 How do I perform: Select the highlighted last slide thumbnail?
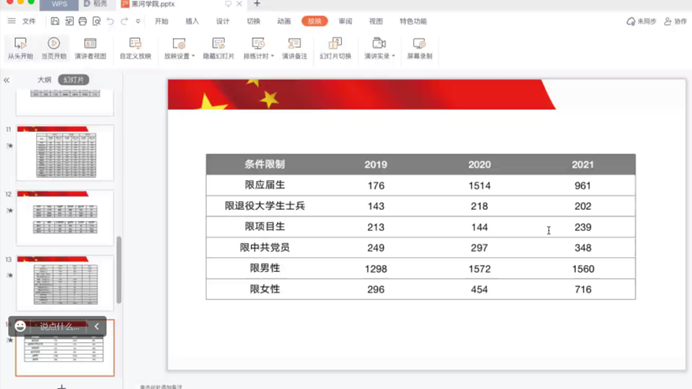65,348
